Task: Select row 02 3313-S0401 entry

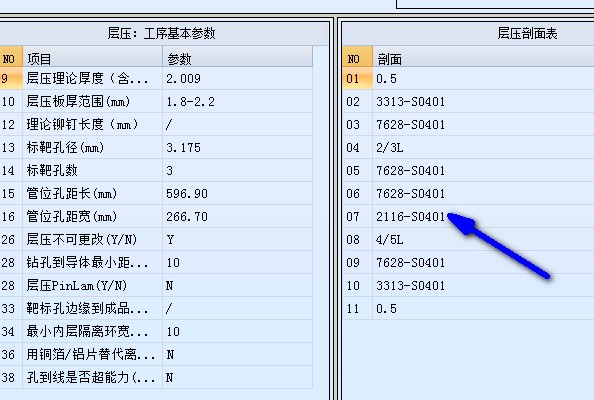Action: pos(468,102)
